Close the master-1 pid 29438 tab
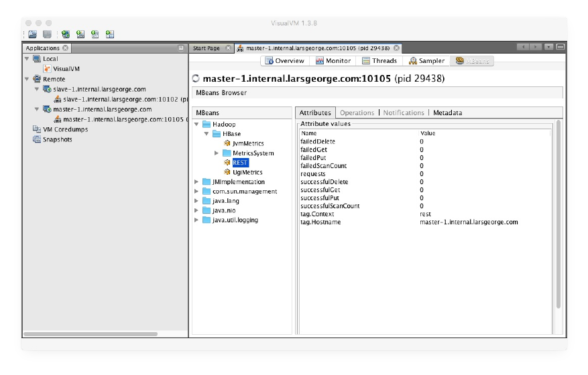 pyautogui.click(x=396, y=48)
